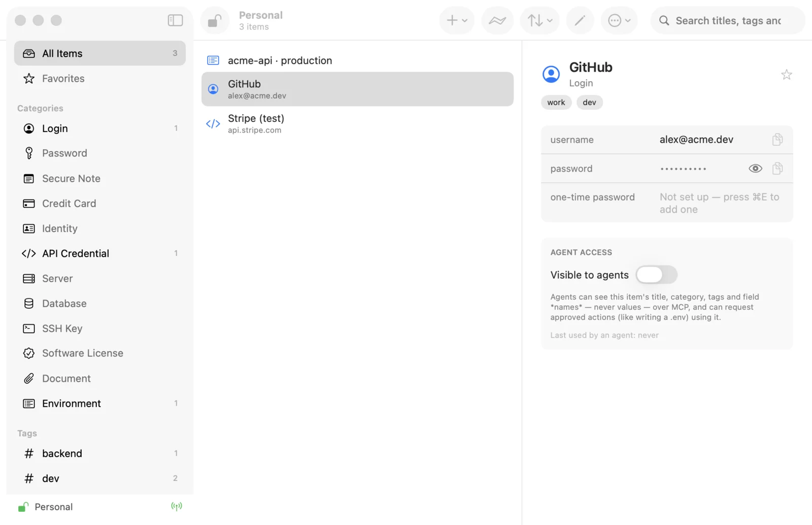The width and height of the screenshot is (812, 525).
Task: Click the dev tag chip in detail
Action: [590, 103]
